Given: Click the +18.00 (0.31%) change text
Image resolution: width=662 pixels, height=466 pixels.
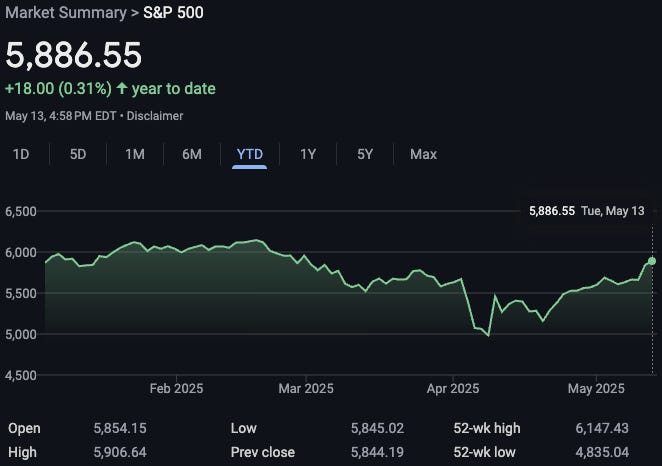Looking at the screenshot, I should (58, 89).
